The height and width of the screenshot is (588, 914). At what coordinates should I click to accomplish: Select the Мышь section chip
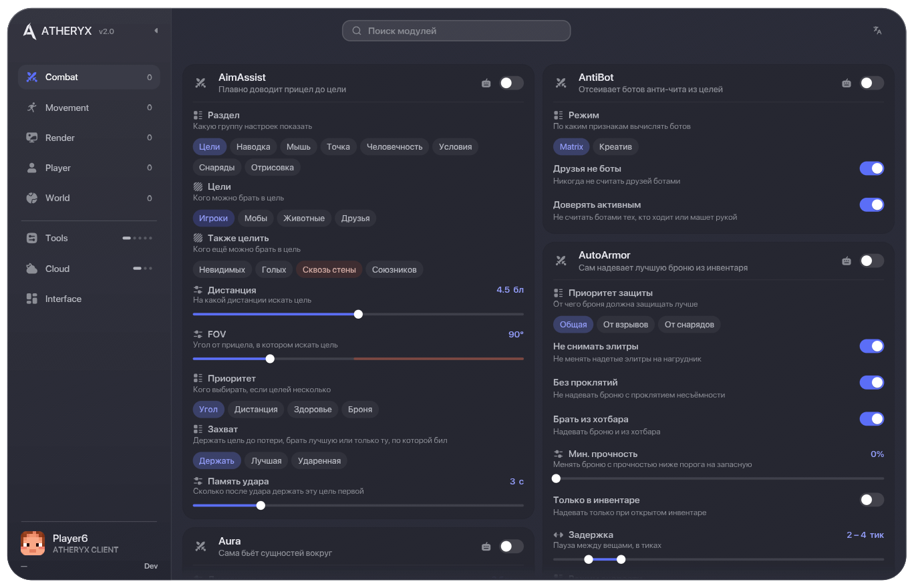click(299, 147)
